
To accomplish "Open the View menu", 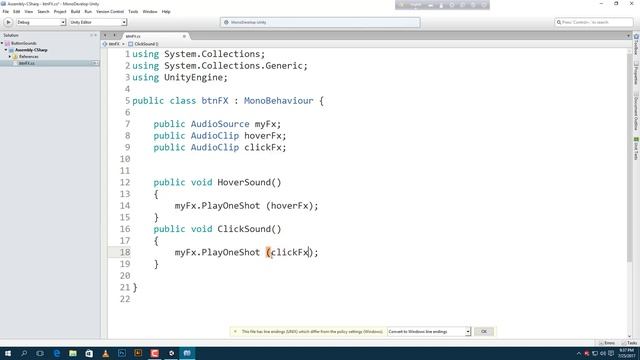I will click(x=29, y=11).
